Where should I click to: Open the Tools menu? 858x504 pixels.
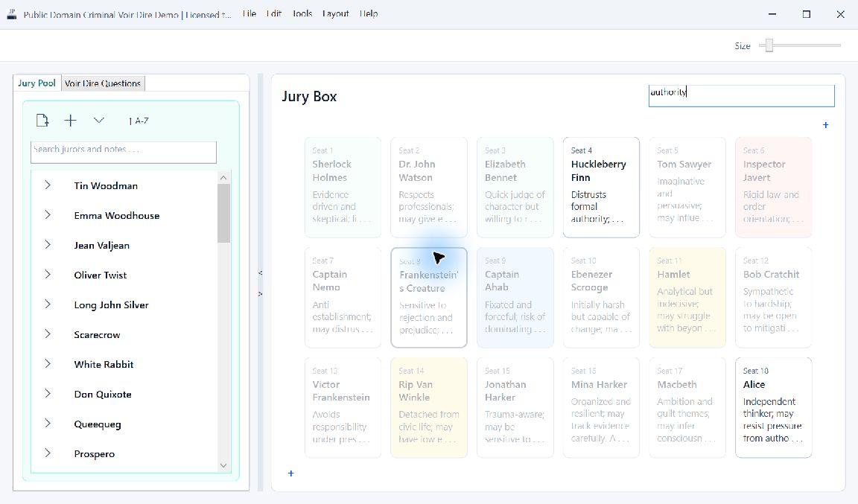[302, 13]
